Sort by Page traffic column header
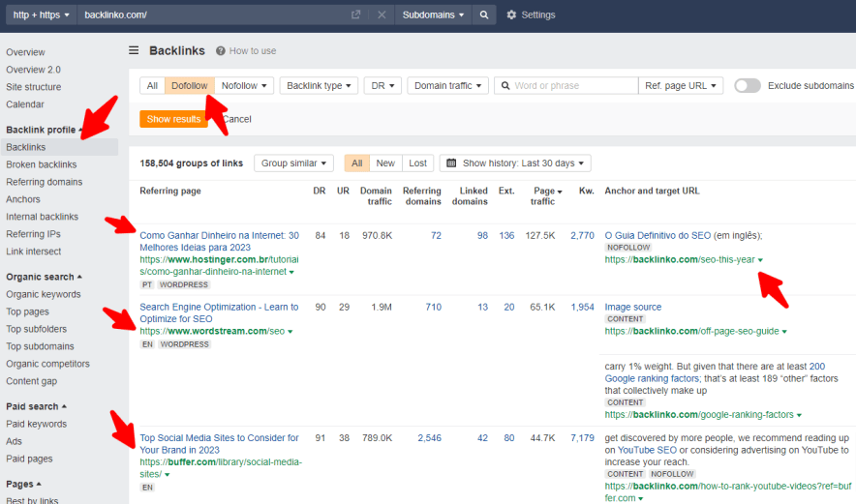 point(543,196)
